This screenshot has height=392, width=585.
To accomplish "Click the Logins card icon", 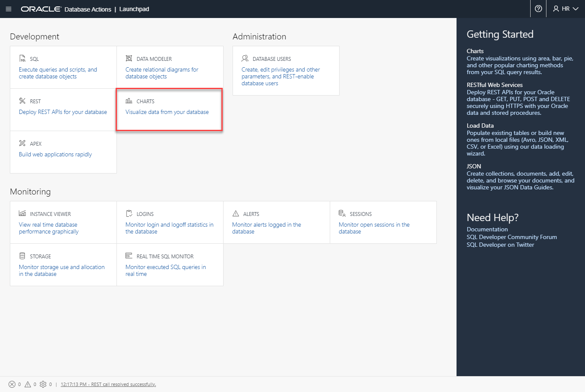I will pos(129,213).
